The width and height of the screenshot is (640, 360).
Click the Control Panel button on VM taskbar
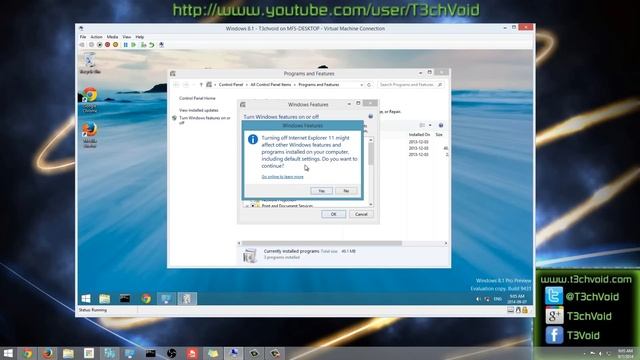(x=166, y=299)
